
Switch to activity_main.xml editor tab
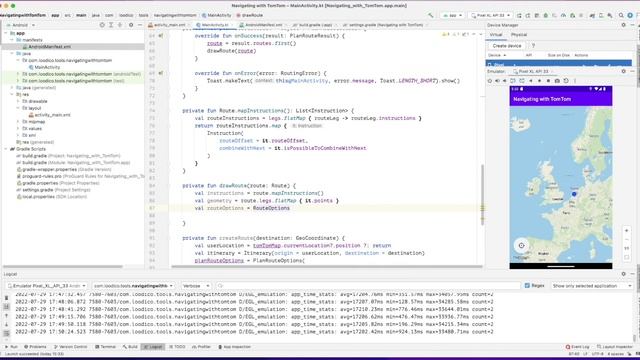click(167, 25)
